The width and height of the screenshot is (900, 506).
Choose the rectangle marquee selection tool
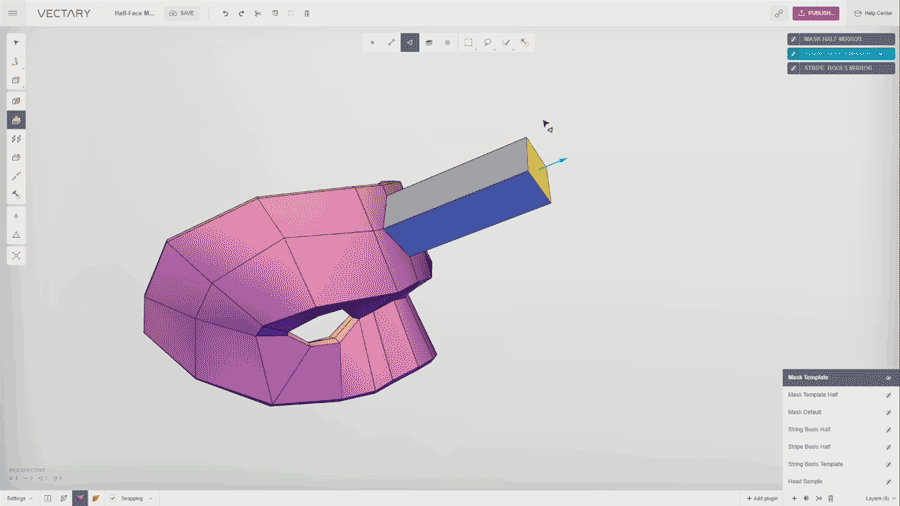click(x=468, y=42)
